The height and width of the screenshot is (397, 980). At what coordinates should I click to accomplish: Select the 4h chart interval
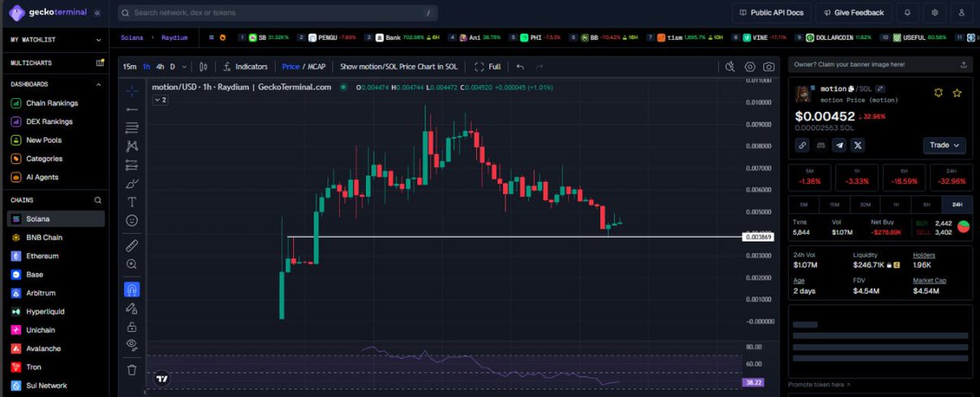click(160, 66)
